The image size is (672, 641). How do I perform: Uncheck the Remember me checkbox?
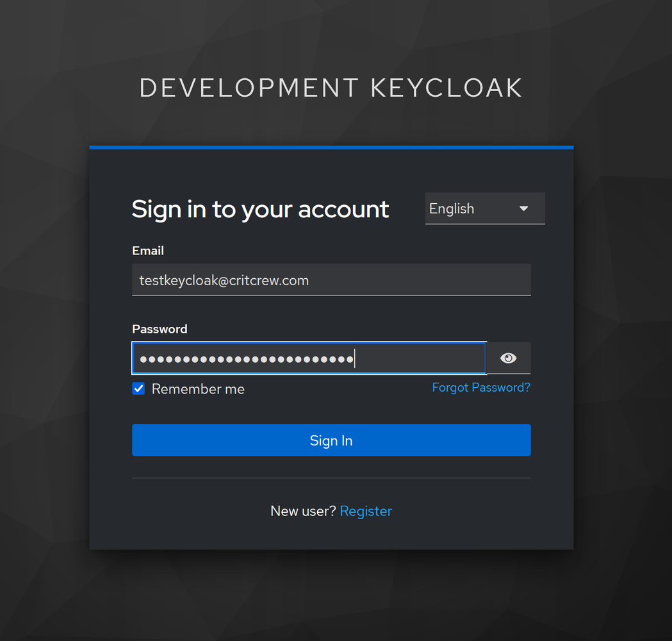[x=138, y=388]
